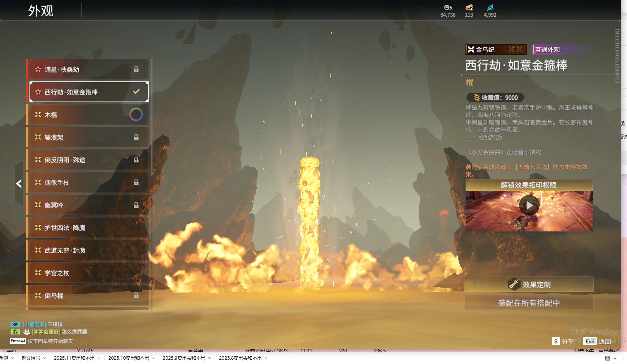Click the color wheel on 木棍
The image size is (627, 364).
click(x=136, y=114)
